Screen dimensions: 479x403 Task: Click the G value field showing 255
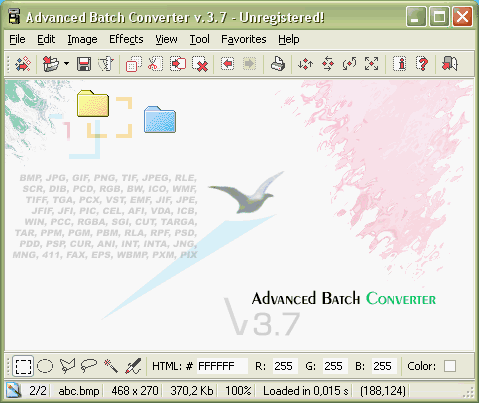pyautogui.click(x=335, y=366)
